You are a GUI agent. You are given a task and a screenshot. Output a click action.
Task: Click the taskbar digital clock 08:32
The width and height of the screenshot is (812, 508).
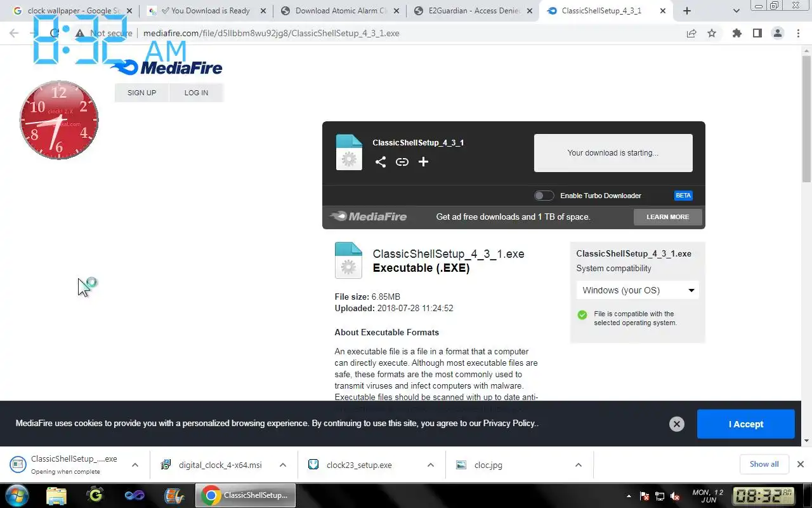click(764, 495)
